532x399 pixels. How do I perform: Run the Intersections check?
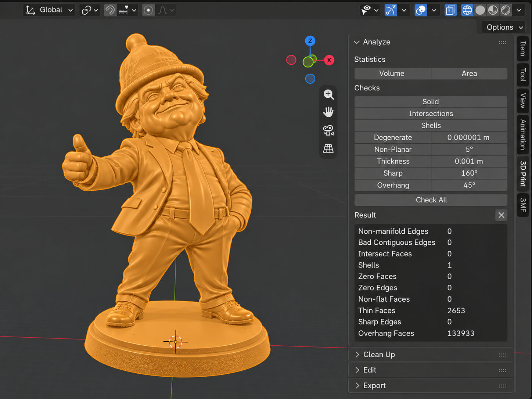[431, 114]
